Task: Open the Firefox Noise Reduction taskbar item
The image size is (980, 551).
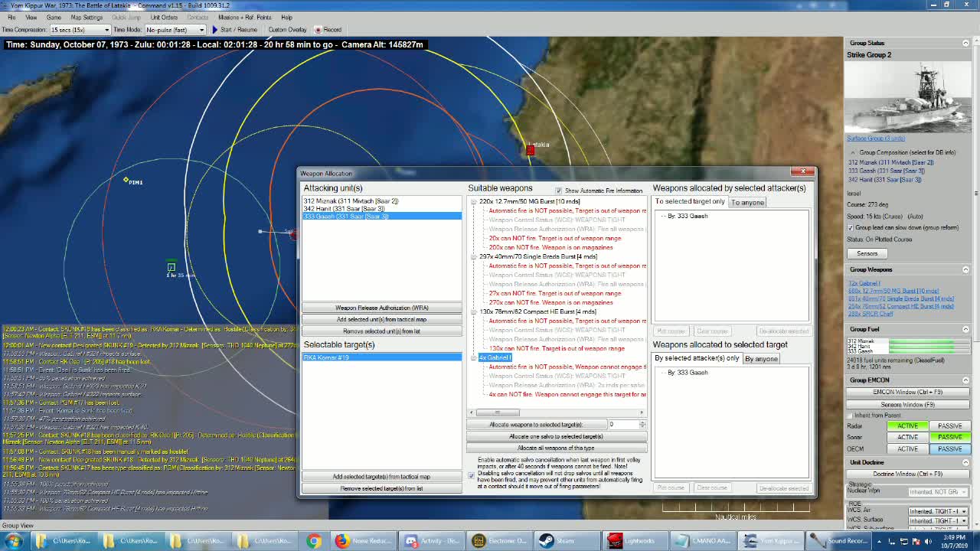Action: tap(364, 541)
